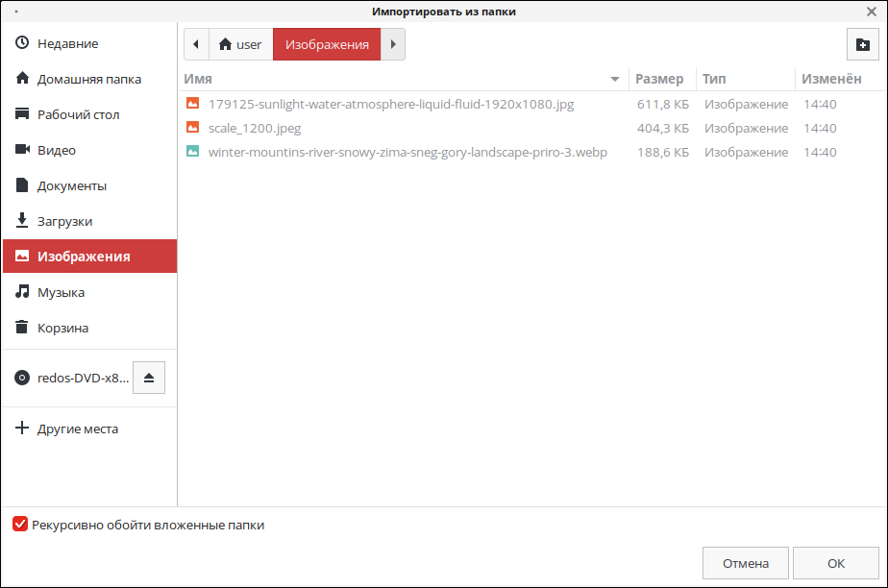Image resolution: width=888 pixels, height=588 pixels.
Task: Navigate to user folder in path bar
Action: pos(240,44)
